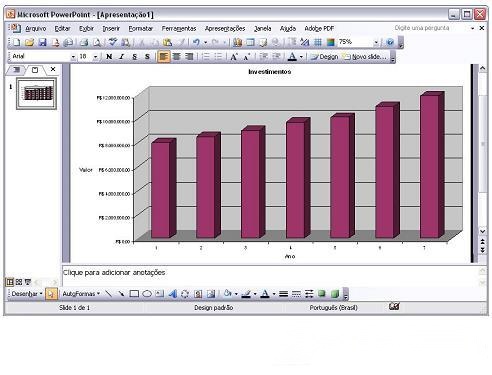Click the Design button
492x375 pixels.
point(324,57)
